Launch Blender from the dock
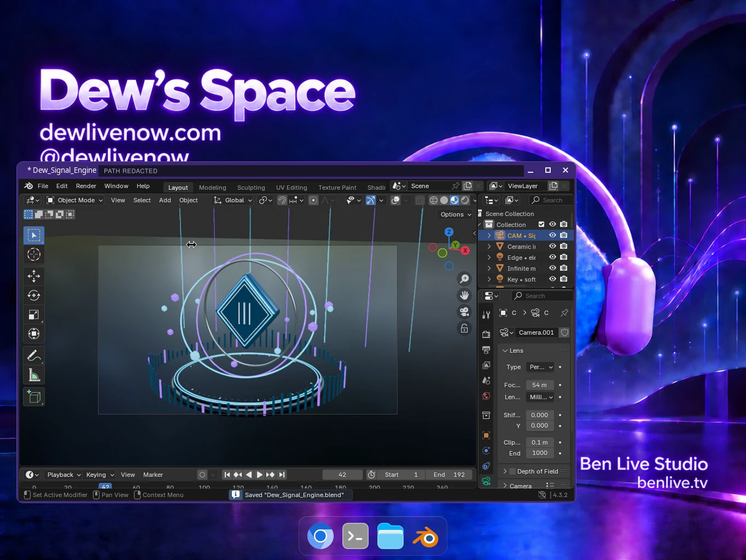746x560 pixels. [426, 537]
